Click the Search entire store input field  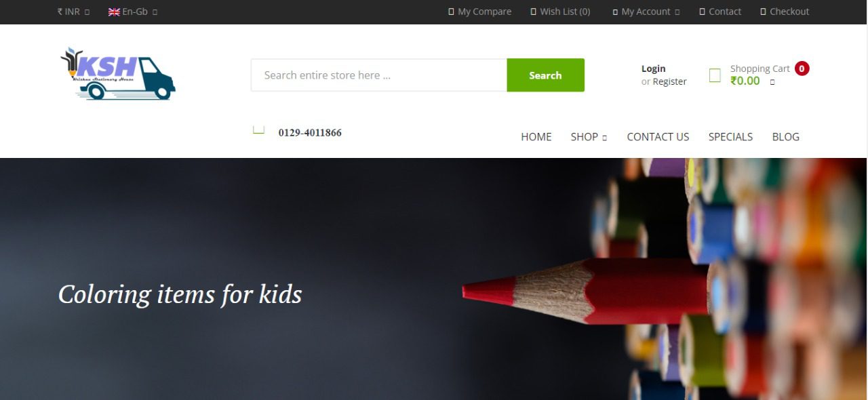pos(379,75)
